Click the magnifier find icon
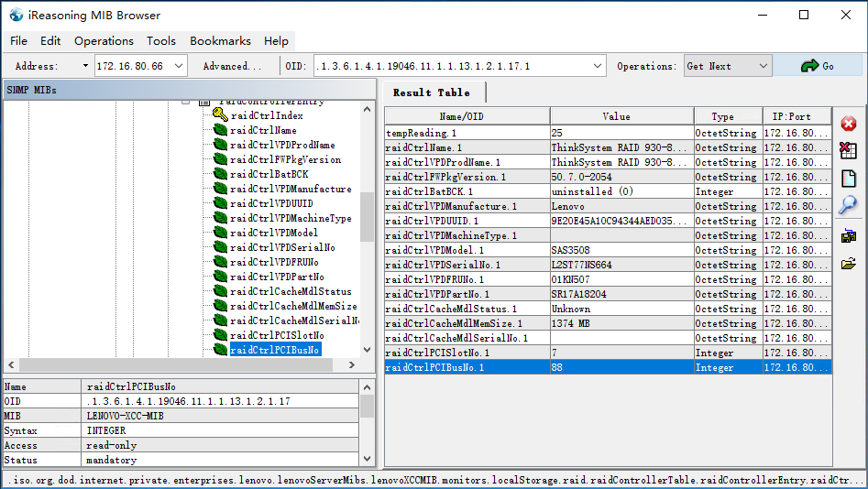The width and height of the screenshot is (868, 489). pyautogui.click(x=848, y=205)
